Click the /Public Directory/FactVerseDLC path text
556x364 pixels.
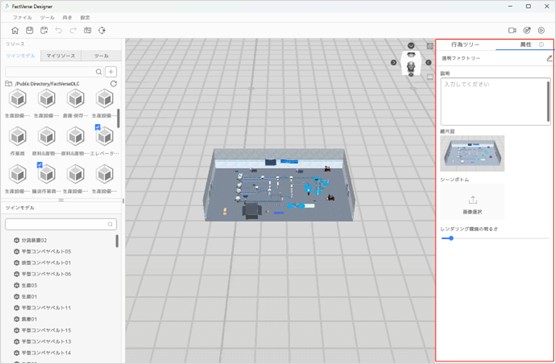click(x=47, y=84)
